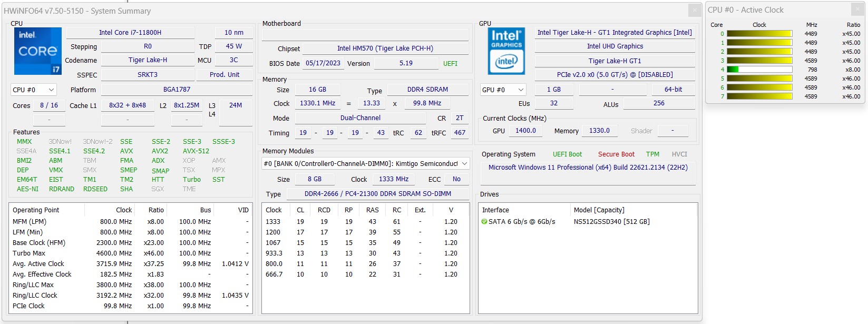Close the CPU #0 Active Clock window
Image resolution: width=868 pixels, height=324 pixels.
pos(857,9)
